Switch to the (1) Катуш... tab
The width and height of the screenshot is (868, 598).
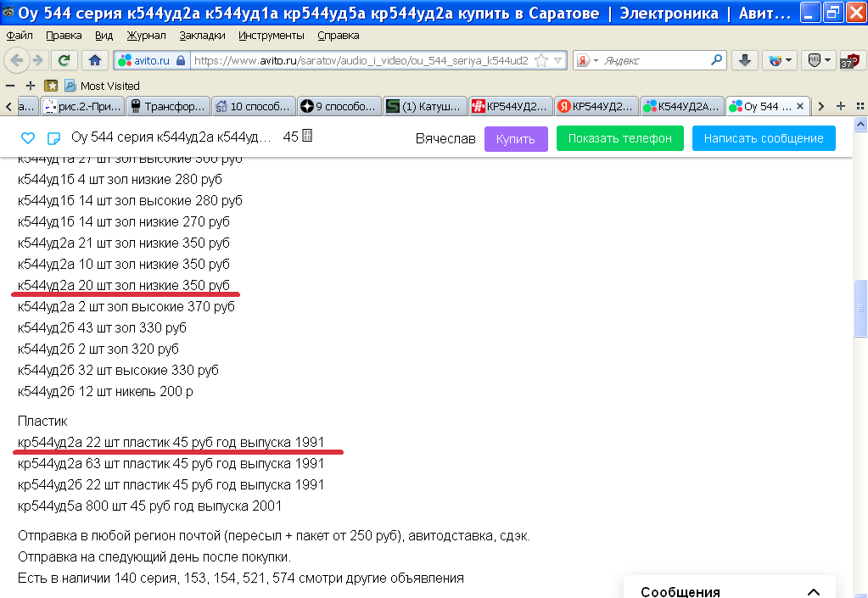click(424, 106)
